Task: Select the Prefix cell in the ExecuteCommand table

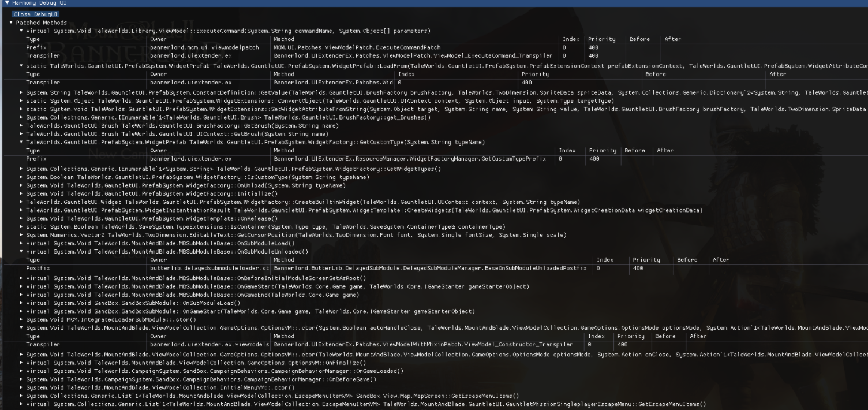Action: 36,47
